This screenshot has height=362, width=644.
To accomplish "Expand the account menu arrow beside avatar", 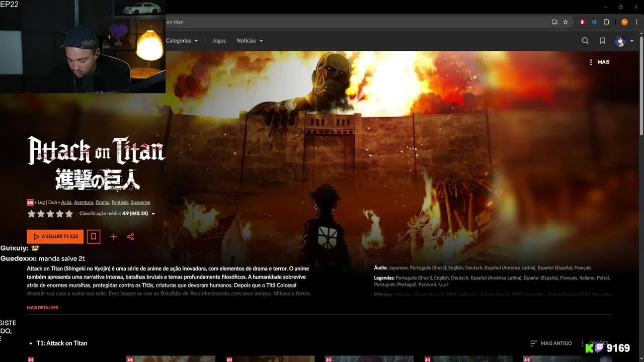I will (632, 41).
